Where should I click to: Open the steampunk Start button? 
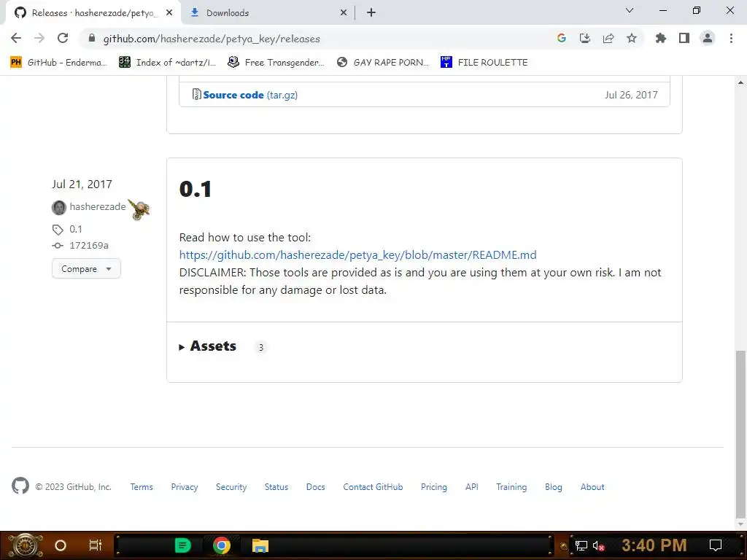(x=26, y=545)
